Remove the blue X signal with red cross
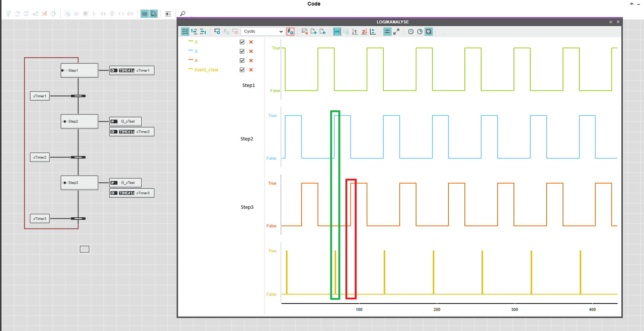Viewport: 644px width, 331px height. tap(251, 51)
